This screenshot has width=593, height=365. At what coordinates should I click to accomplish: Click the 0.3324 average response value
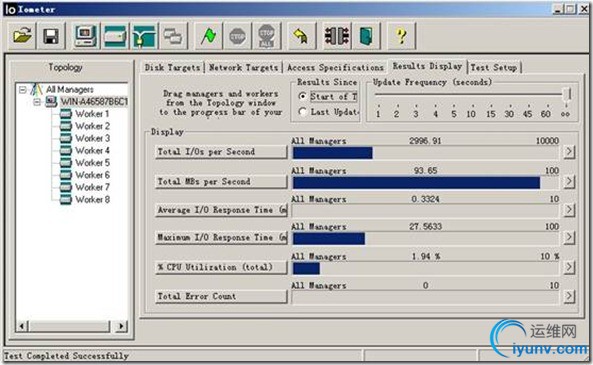(x=425, y=199)
